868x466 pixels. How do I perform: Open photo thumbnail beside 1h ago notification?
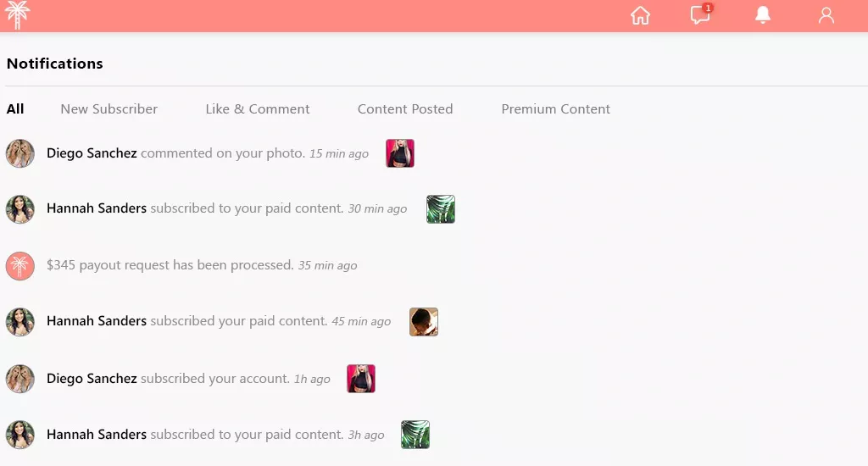click(x=361, y=379)
